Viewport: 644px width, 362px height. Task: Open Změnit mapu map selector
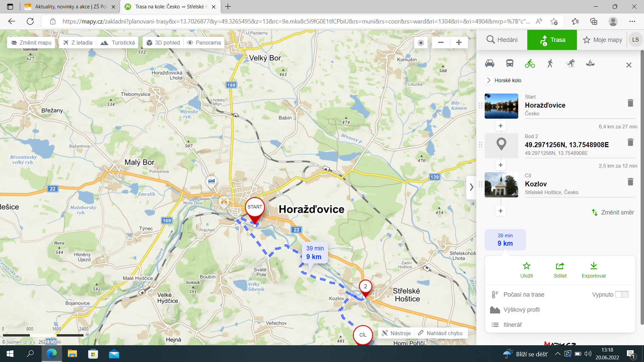tap(31, 43)
